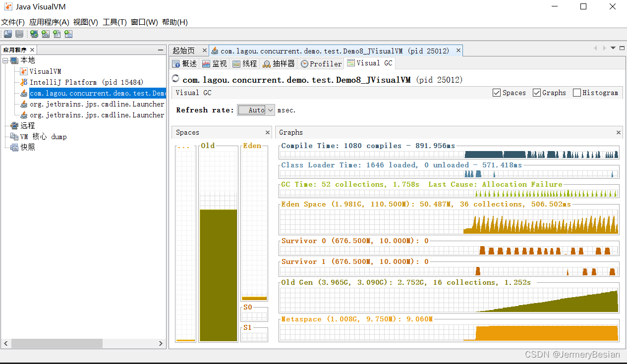Click the Add JMX Connection toolbar icon
The height and width of the screenshot is (364, 627).
tap(46, 34)
